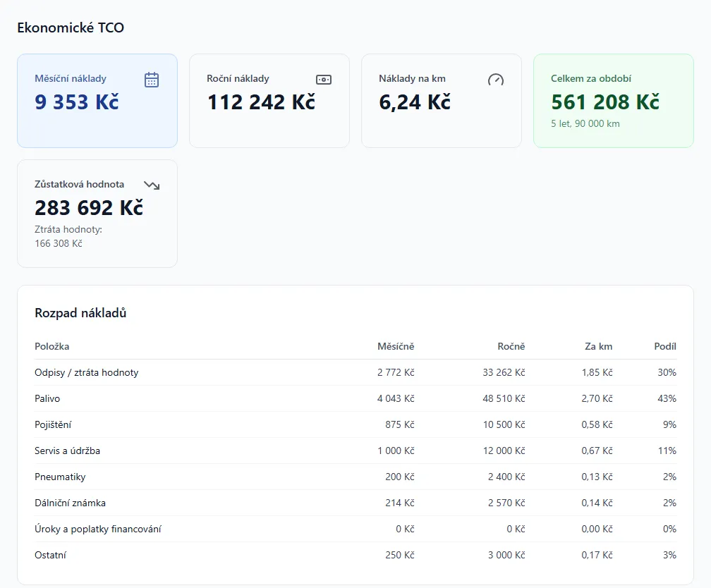Click the 'Dálniční známka' row label
The image size is (711, 588).
pos(70,503)
